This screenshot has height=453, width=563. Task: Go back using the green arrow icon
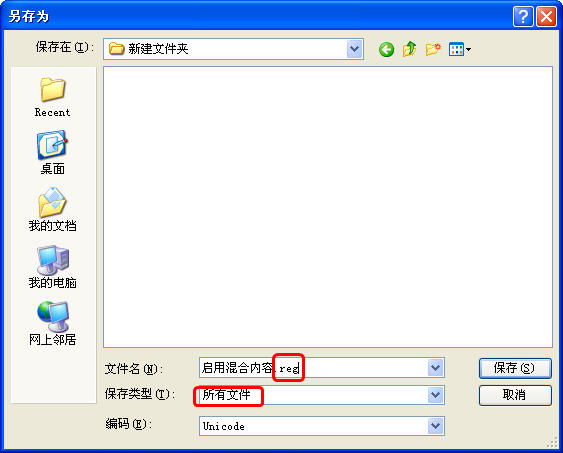pyautogui.click(x=386, y=49)
